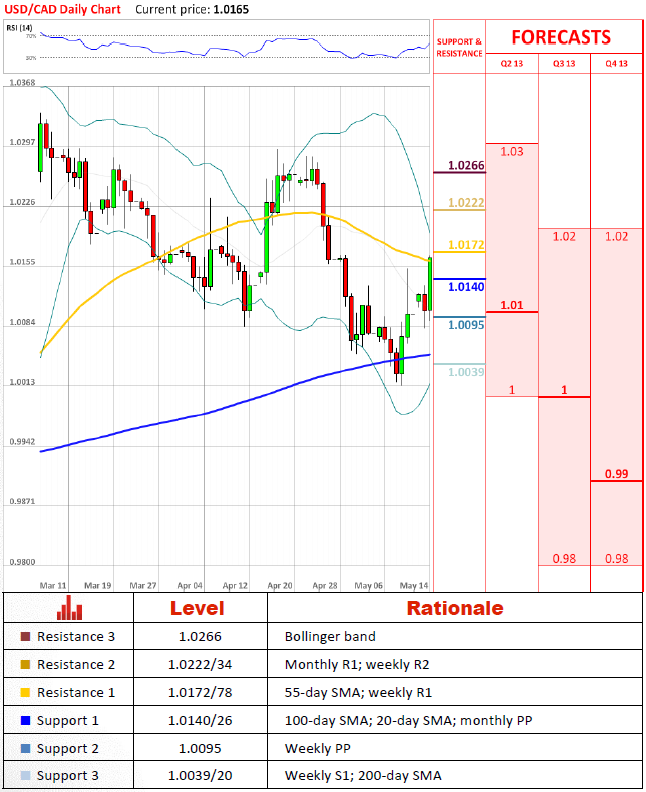
Task: Click the FORECASTS heading
Action: click(561, 37)
